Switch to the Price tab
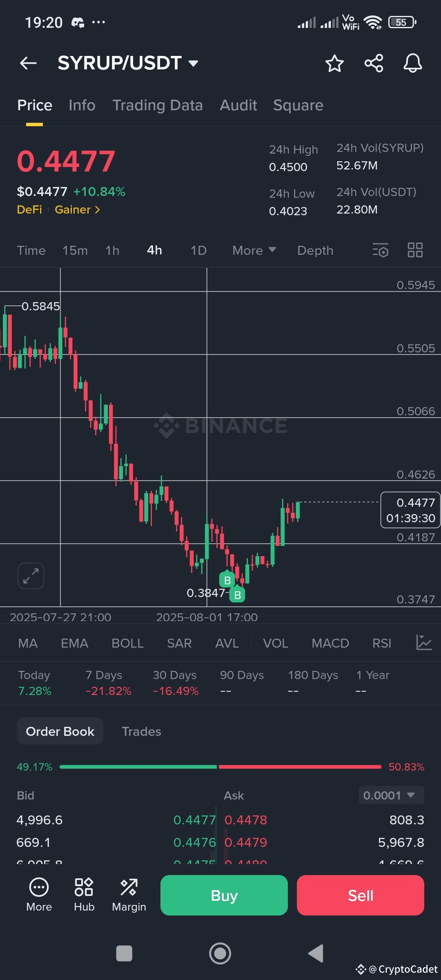Screen dimensions: 441x980 (35, 105)
